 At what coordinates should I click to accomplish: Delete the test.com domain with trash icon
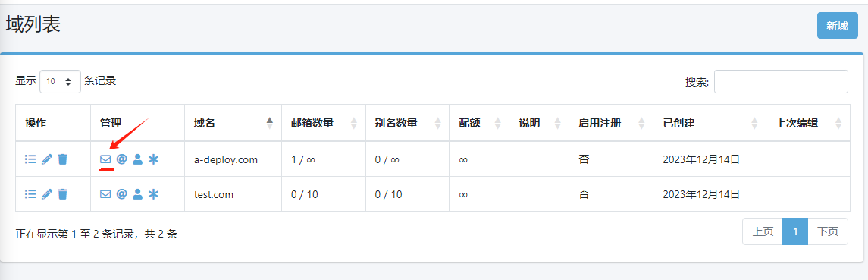tap(63, 193)
